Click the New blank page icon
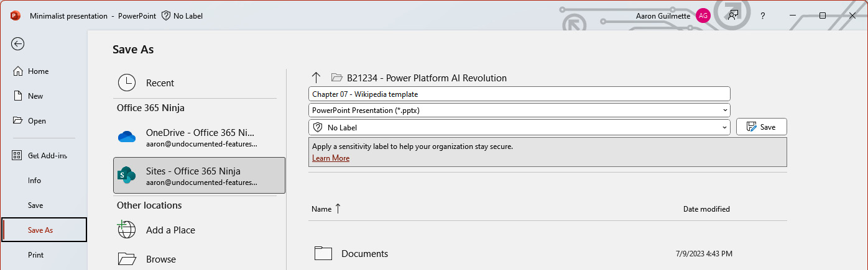The width and height of the screenshot is (868, 270). coord(18,96)
